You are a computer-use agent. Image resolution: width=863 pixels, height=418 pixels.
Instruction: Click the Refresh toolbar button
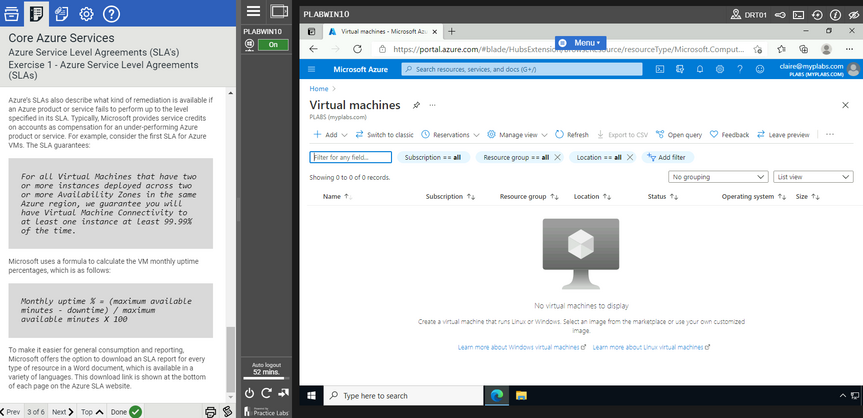[572, 134]
